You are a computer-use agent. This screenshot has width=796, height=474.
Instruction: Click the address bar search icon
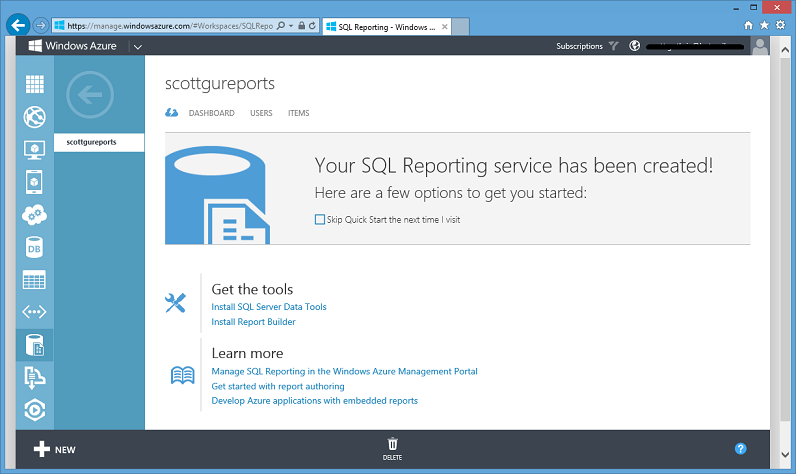pos(281,25)
